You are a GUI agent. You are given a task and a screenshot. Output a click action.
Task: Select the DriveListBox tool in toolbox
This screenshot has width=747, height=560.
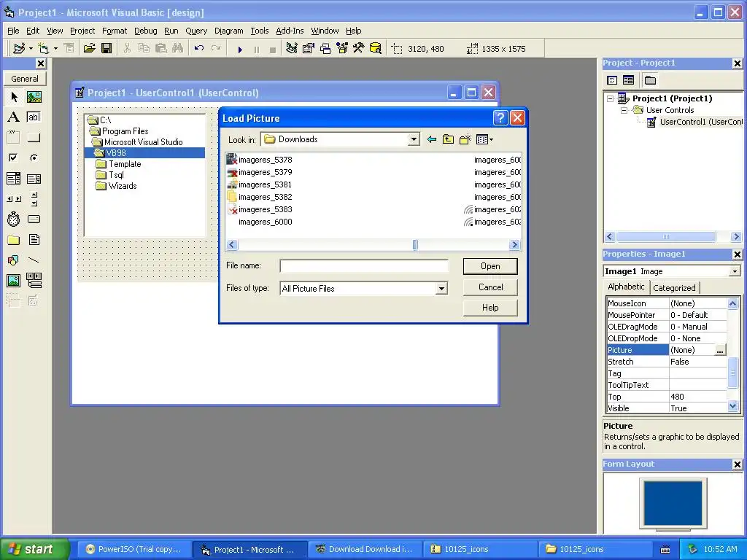point(34,219)
